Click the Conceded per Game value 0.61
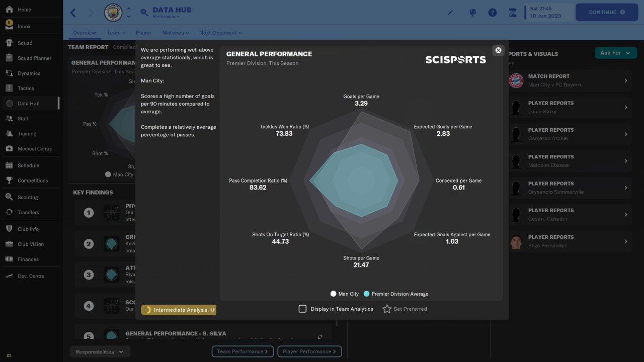 pyautogui.click(x=459, y=188)
